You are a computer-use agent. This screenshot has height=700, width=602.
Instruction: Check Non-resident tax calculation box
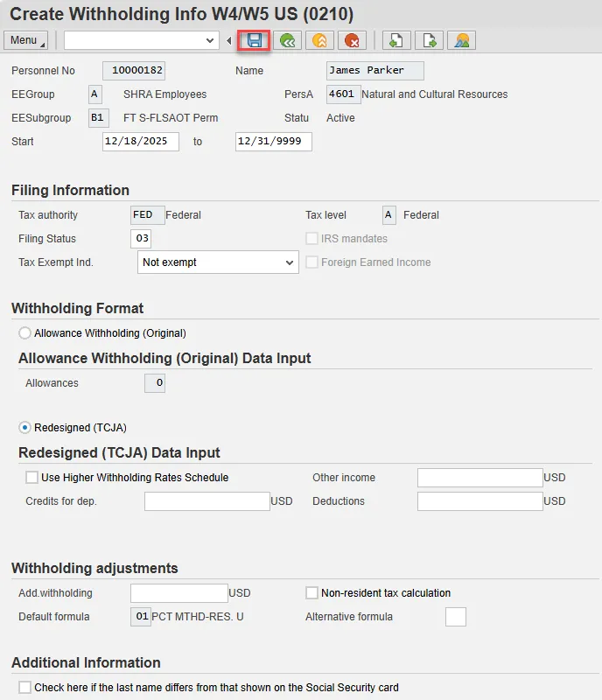(x=312, y=593)
